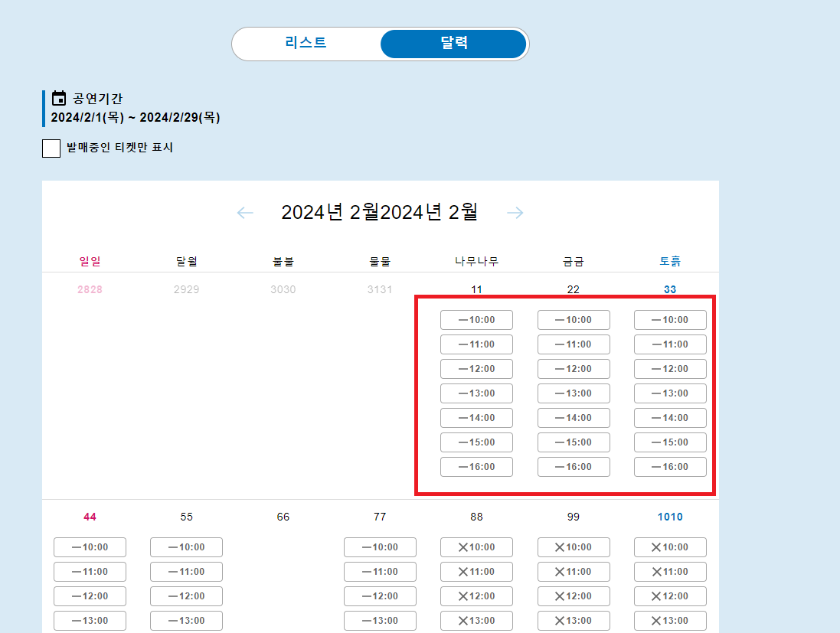840x633 pixels.
Task: Choose the 13:00 slot on Monday February 5
Action: click(186, 621)
